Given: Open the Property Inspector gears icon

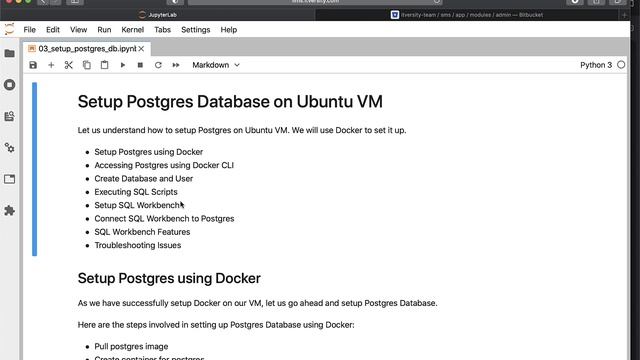Looking at the screenshot, I should 9,148.
